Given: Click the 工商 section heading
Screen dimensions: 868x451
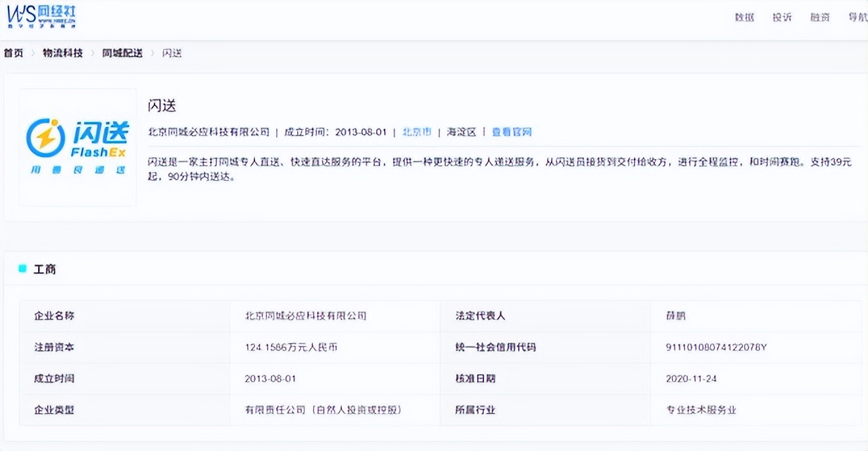Looking at the screenshot, I should tap(45, 269).
